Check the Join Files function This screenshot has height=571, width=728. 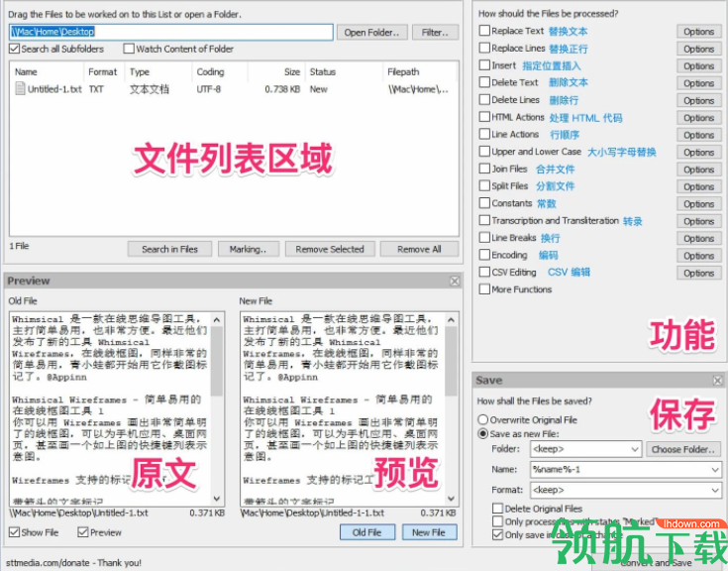[484, 169]
